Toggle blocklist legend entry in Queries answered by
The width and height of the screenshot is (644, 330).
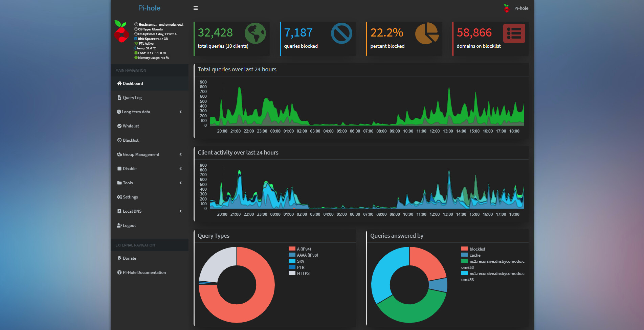477,249
